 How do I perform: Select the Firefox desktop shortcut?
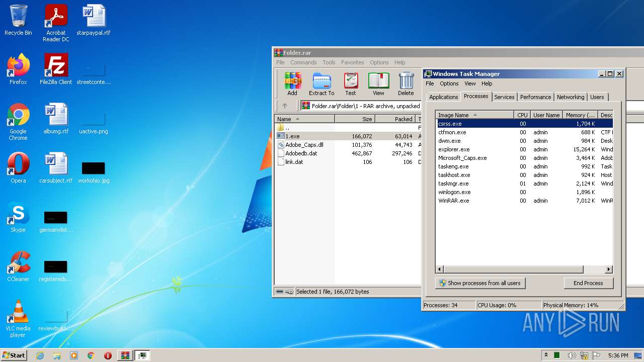pyautogui.click(x=18, y=69)
